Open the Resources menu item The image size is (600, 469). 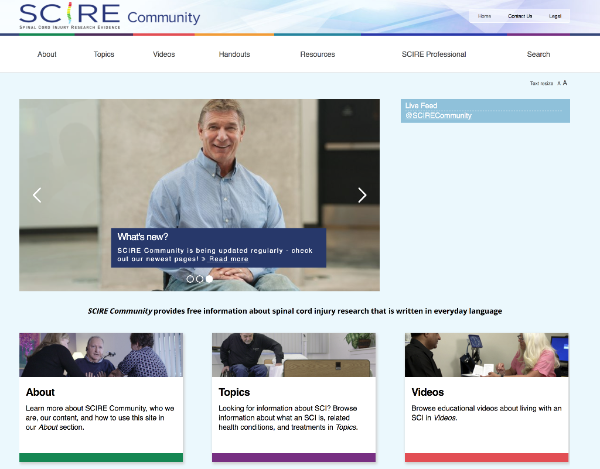point(318,54)
